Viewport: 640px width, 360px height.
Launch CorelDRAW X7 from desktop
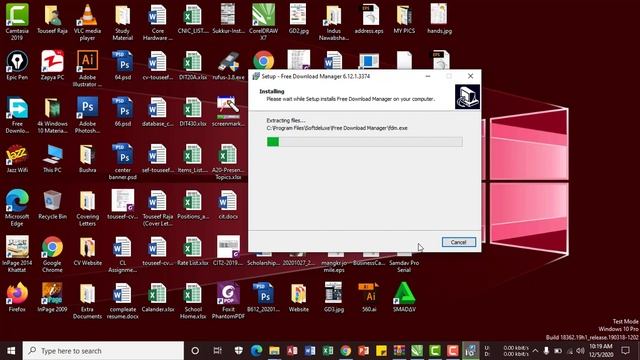(x=263, y=22)
